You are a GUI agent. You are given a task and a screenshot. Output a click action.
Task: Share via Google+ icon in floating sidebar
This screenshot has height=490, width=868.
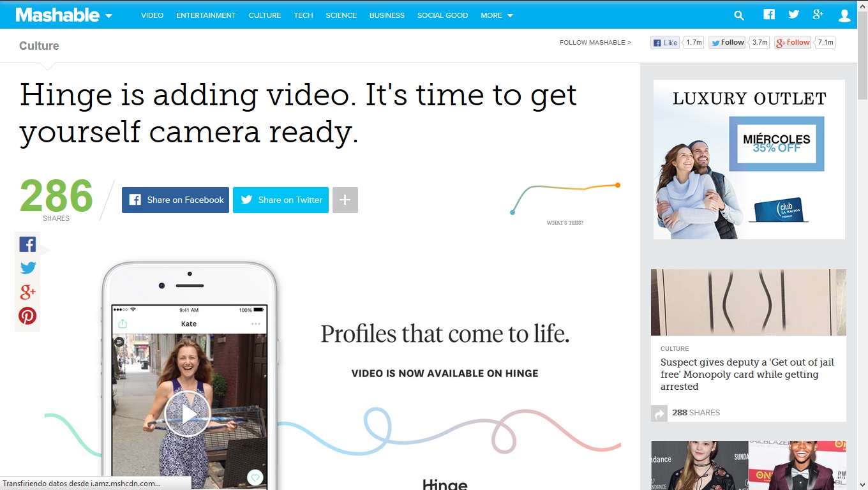[x=27, y=292]
